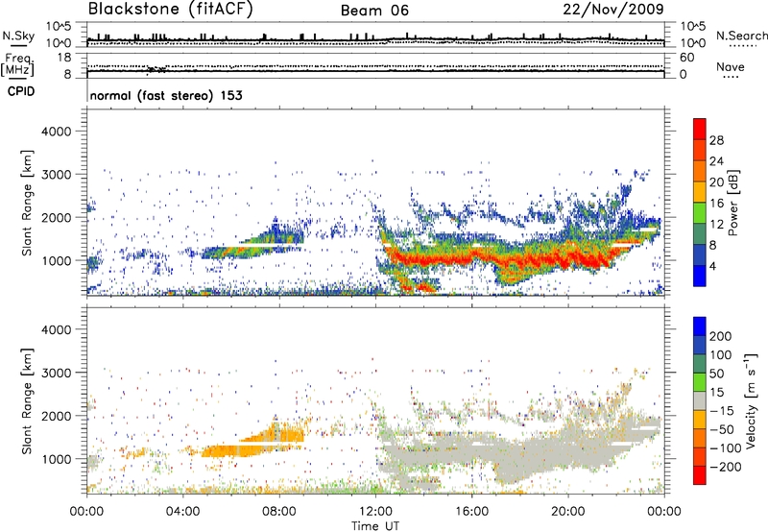Click the '60' Nave axis value
The width and height of the screenshot is (768, 532).
pos(686,58)
